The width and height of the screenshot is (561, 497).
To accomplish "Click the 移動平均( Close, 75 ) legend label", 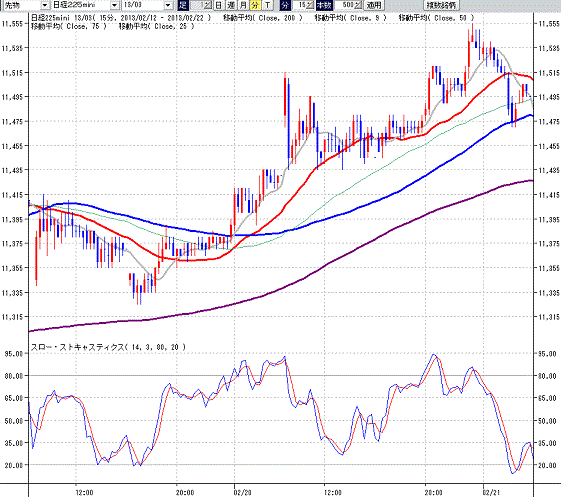I will pyautogui.click(x=68, y=26).
